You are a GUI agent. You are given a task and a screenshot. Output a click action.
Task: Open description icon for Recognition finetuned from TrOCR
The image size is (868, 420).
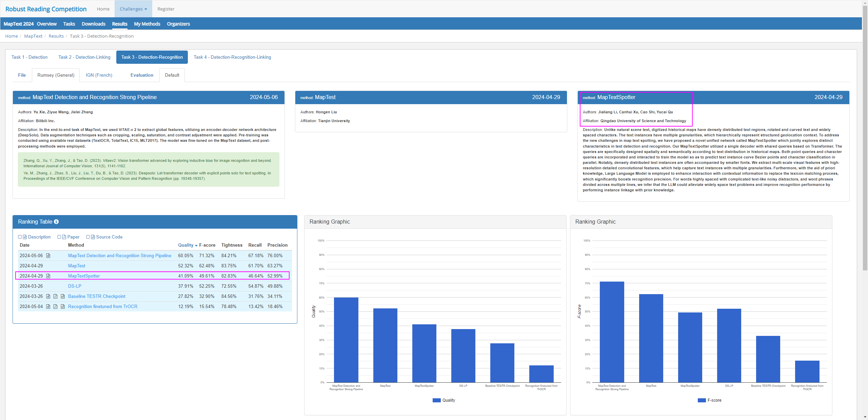48,307
